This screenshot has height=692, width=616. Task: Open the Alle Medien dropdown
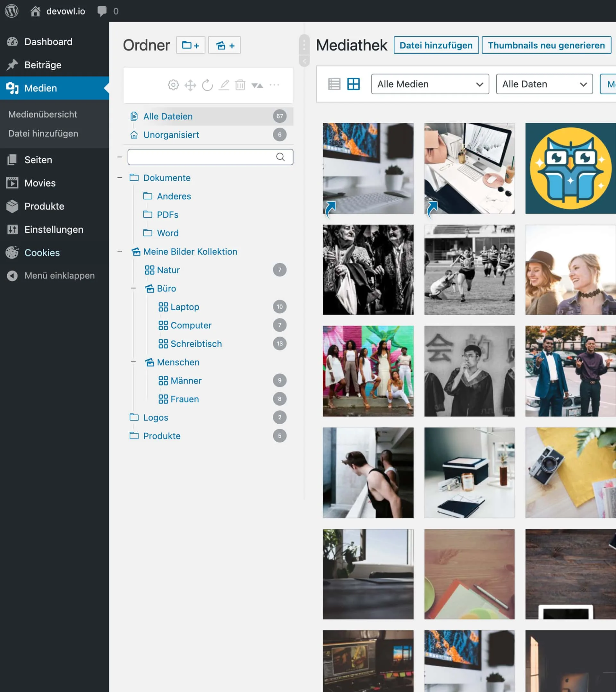click(x=430, y=84)
